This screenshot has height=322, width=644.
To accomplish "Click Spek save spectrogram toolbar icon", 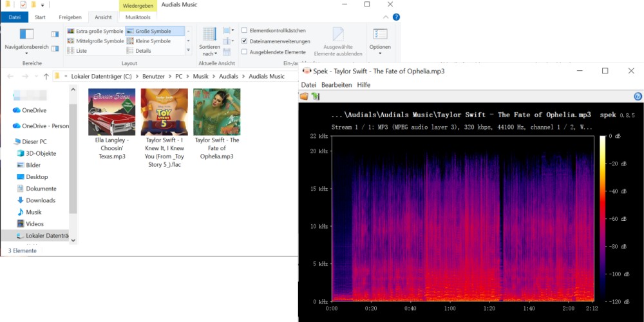I will pyautogui.click(x=315, y=97).
